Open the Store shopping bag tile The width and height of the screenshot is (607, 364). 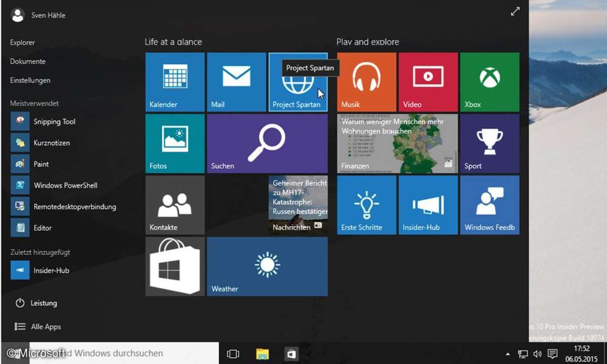[175, 266]
